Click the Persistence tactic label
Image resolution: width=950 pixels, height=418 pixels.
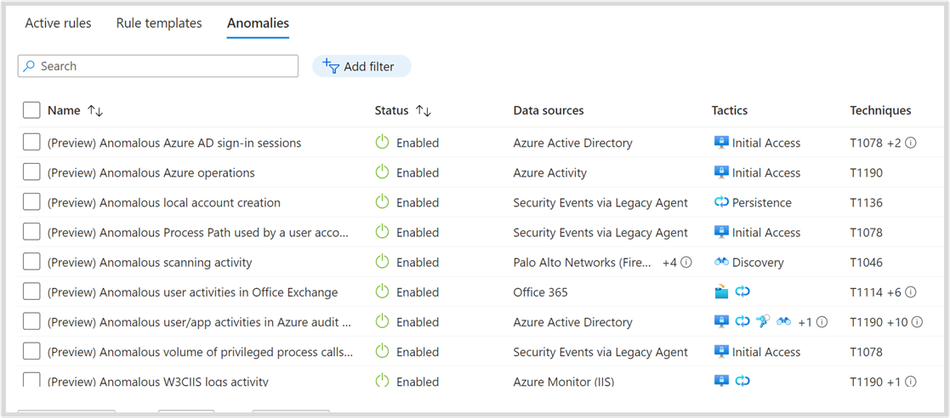[762, 202]
